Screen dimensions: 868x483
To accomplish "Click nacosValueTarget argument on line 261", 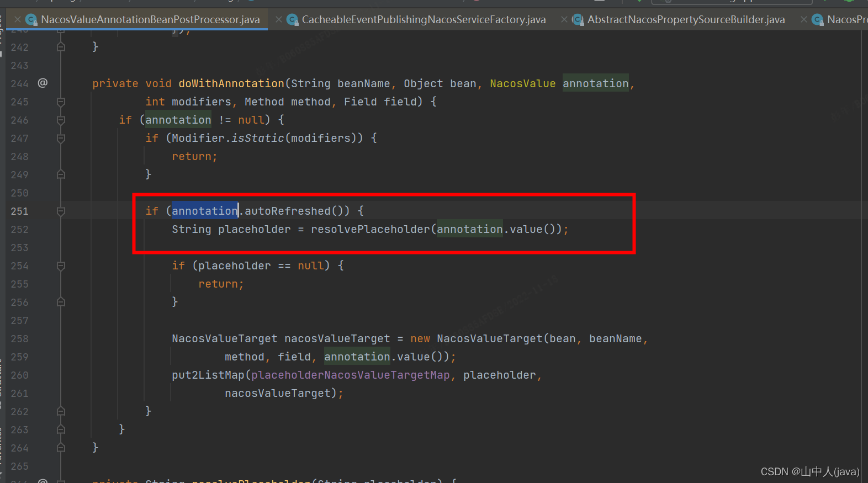I will tap(278, 393).
